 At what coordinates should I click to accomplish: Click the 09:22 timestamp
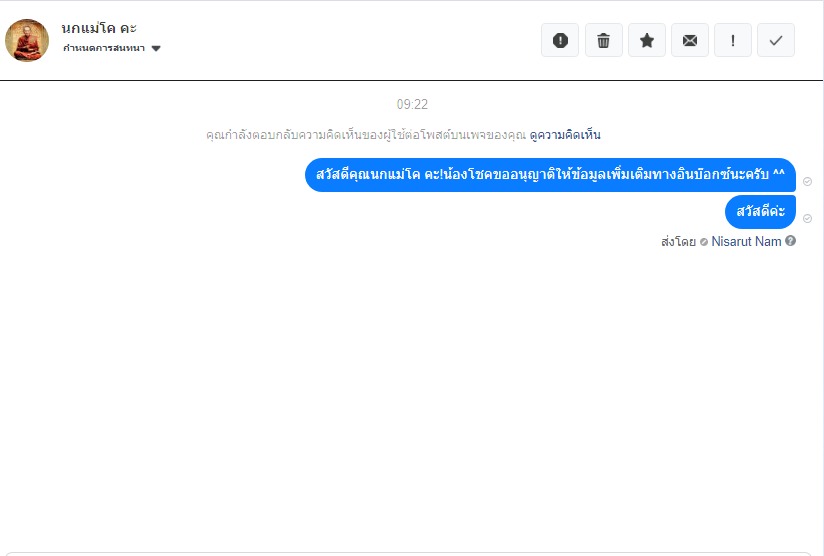tap(412, 104)
